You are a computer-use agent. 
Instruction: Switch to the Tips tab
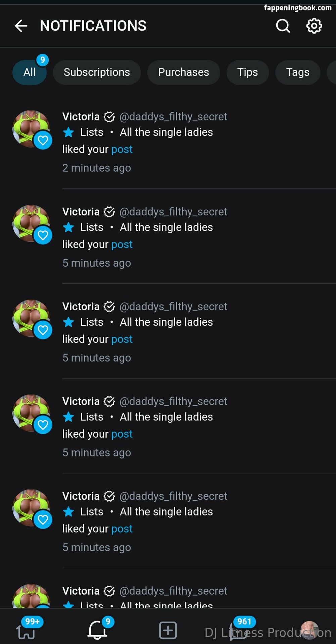pyautogui.click(x=247, y=72)
